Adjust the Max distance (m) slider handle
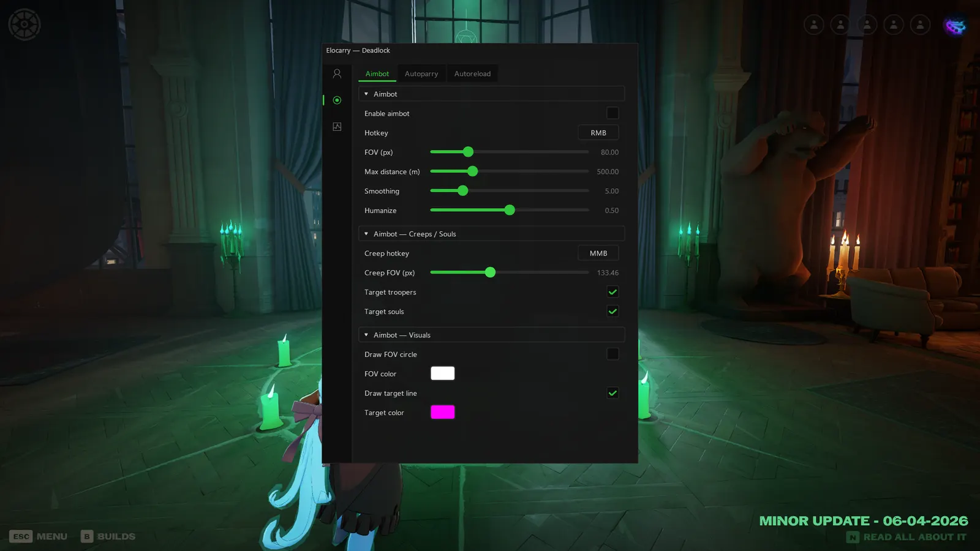Screen dimensions: 980x551 (x=472, y=171)
